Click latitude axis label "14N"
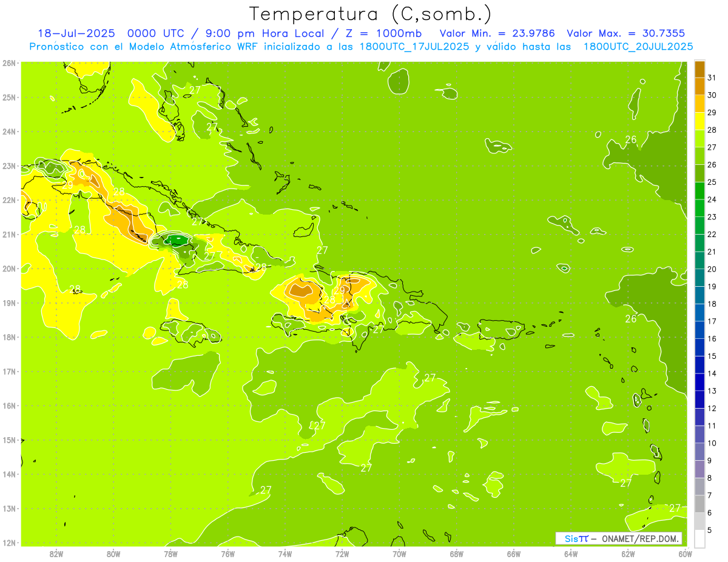 point(8,474)
